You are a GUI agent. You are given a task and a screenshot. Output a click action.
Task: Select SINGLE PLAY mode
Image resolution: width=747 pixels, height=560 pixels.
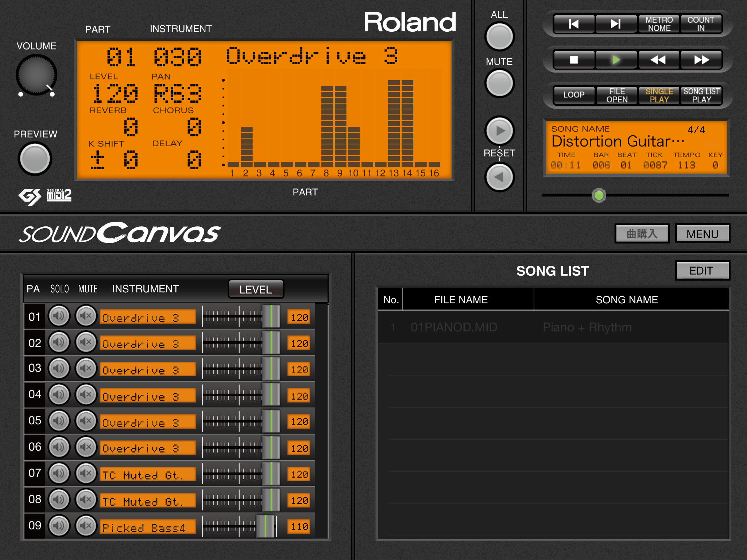tap(659, 95)
